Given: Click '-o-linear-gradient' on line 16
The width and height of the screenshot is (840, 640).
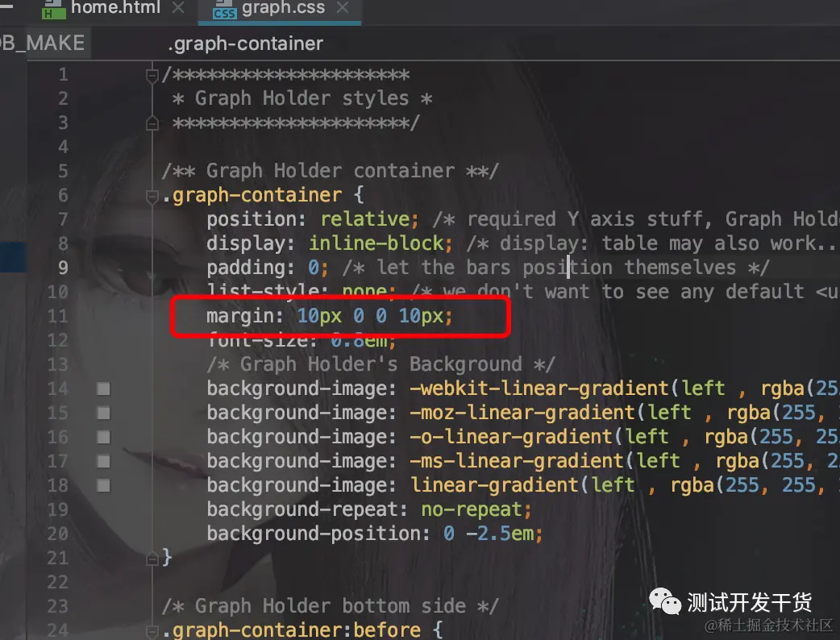Looking at the screenshot, I should [x=512, y=437].
